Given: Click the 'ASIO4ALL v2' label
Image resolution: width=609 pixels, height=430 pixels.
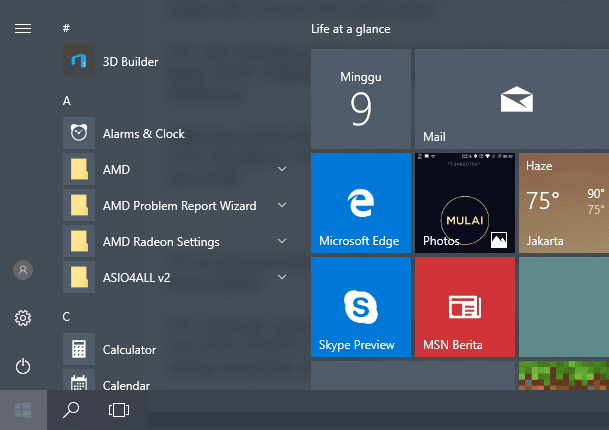Looking at the screenshot, I should coord(136,278).
